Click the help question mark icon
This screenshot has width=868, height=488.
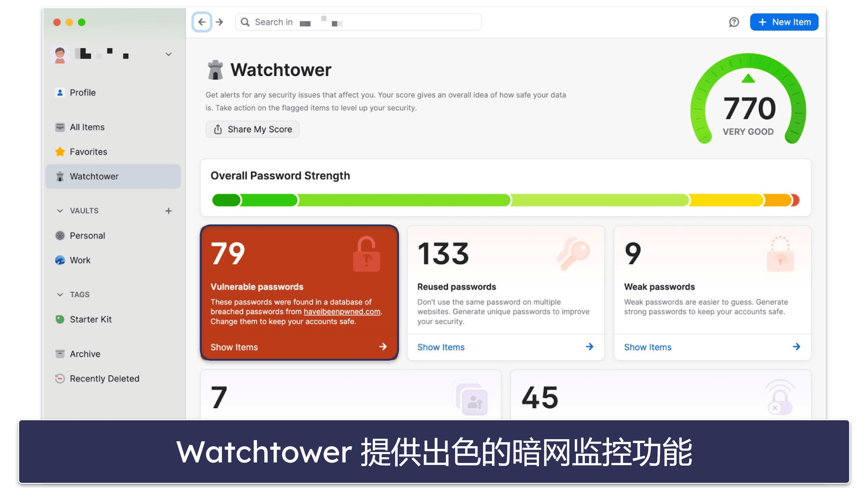[x=734, y=22]
